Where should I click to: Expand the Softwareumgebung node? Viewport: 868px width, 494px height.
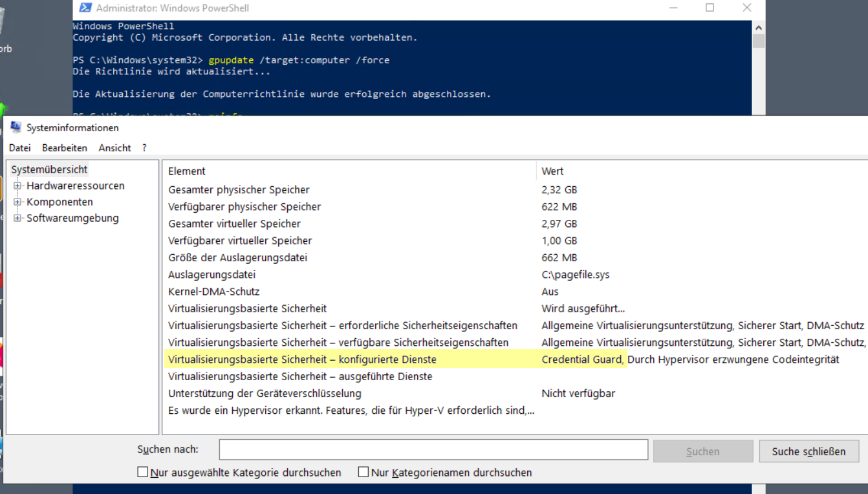[17, 218]
